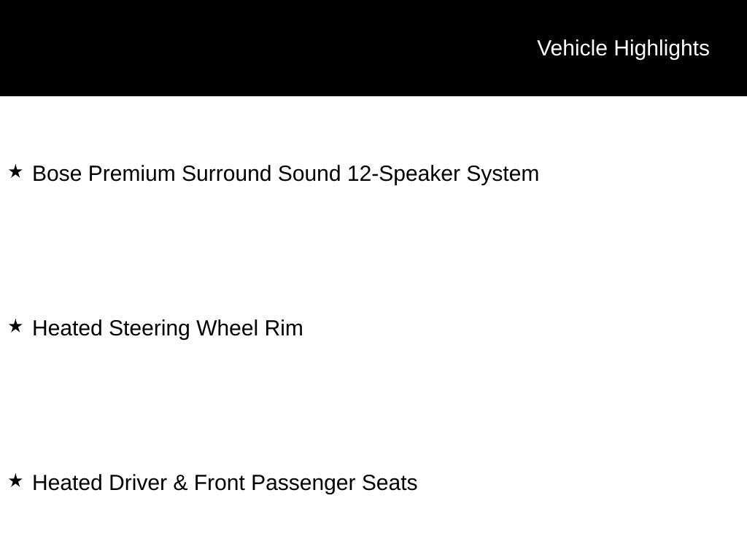
Task: Select the word "Driver" in the third highlight
Action: coord(138,483)
